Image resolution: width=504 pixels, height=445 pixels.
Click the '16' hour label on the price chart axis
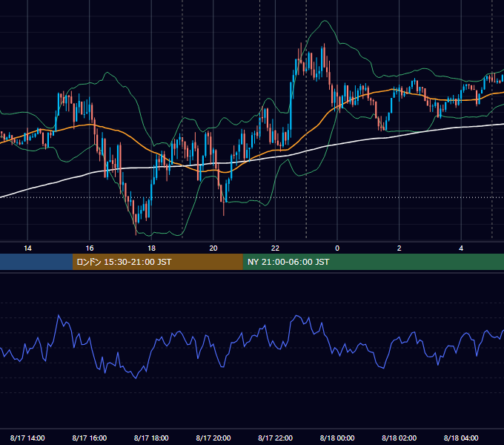(x=90, y=248)
